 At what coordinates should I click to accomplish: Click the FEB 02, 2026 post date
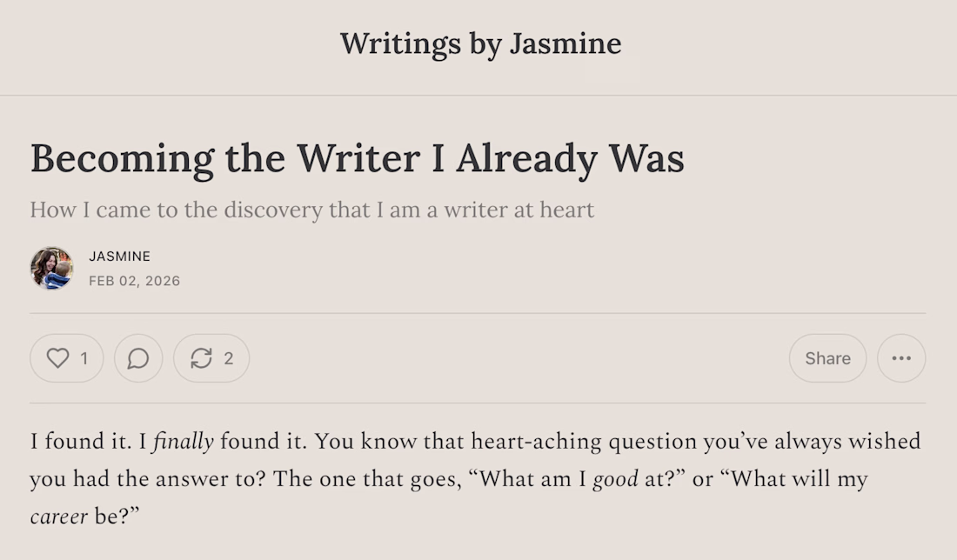pyautogui.click(x=134, y=281)
